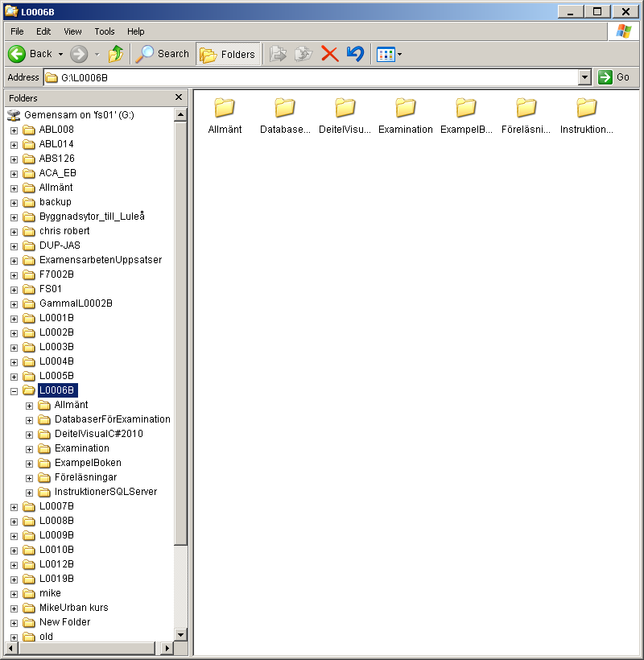Expand the ACA_EB folder node
The height and width of the screenshot is (660, 644).
click(14, 174)
